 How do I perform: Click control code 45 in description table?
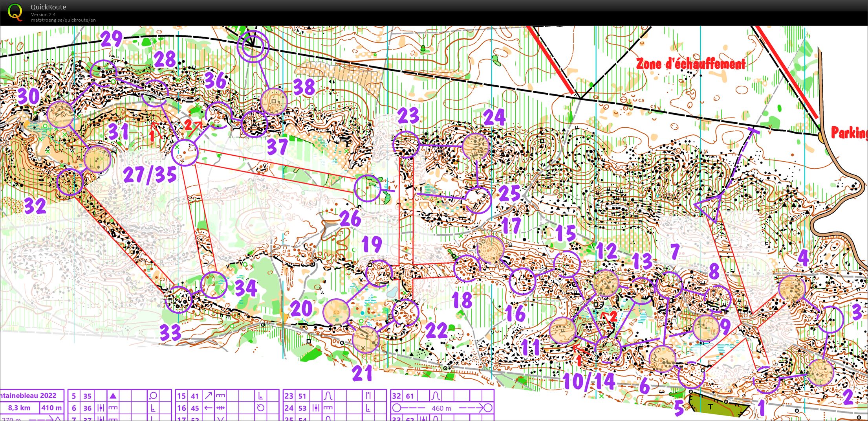(x=195, y=408)
